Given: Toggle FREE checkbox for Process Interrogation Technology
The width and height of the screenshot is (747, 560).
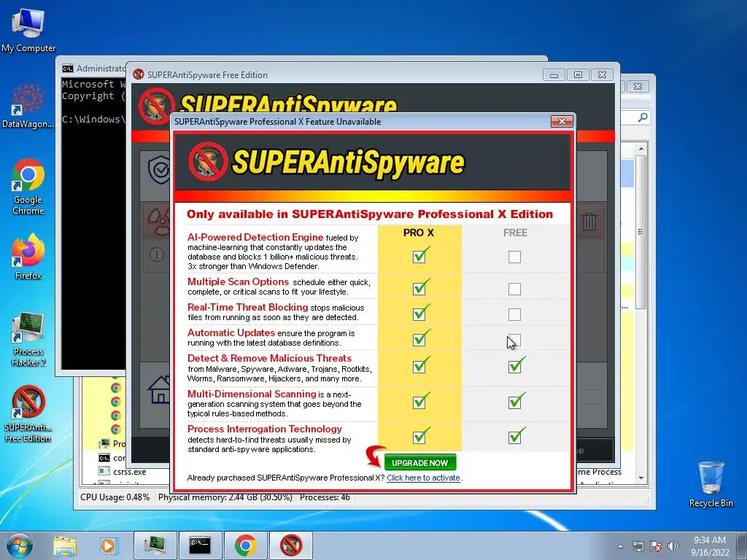Looking at the screenshot, I should (514, 437).
